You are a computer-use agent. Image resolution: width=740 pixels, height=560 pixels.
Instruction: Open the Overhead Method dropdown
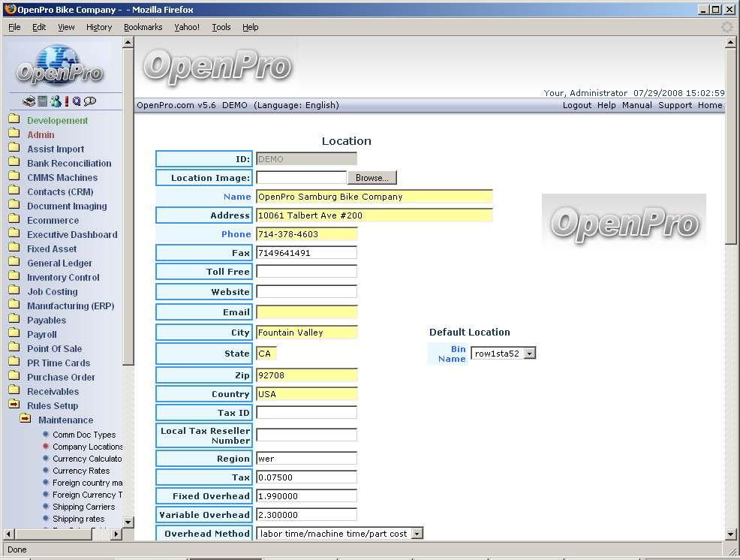(417, 534)
